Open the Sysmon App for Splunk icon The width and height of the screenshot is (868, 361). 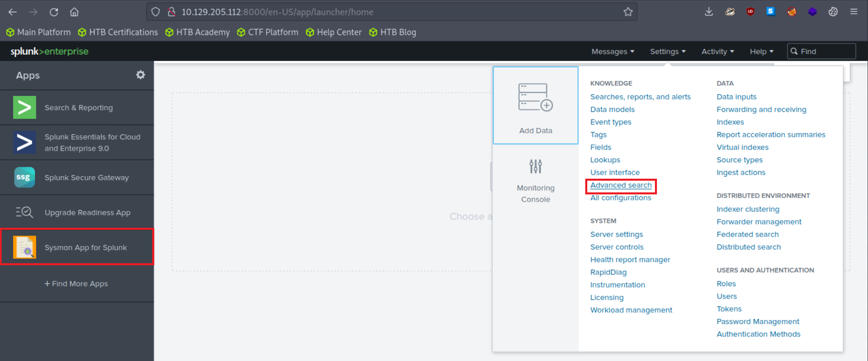(25, 247)
